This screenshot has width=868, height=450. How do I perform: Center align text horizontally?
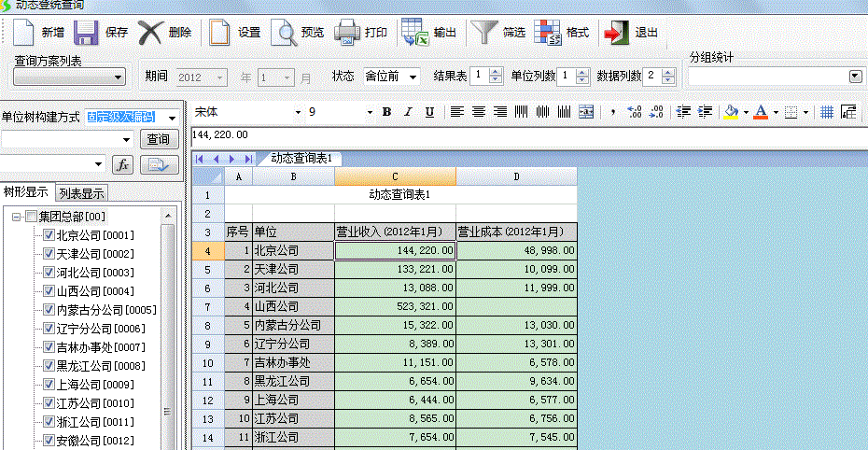[478, 112]
